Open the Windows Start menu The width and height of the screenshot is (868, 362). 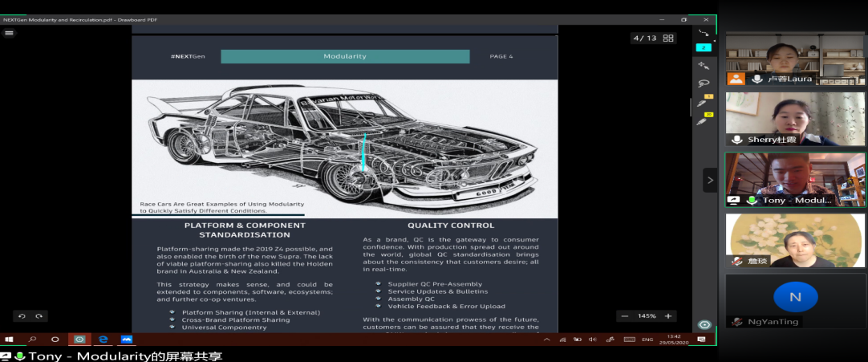click(10, 340)
